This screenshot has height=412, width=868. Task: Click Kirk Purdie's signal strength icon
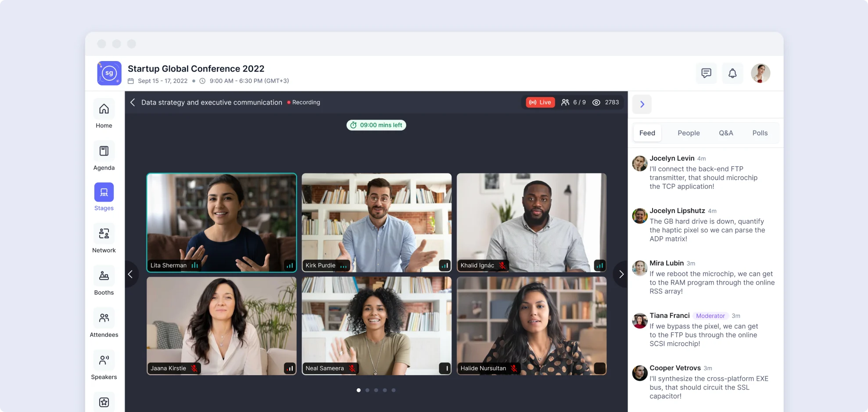(x=445, y=265)
